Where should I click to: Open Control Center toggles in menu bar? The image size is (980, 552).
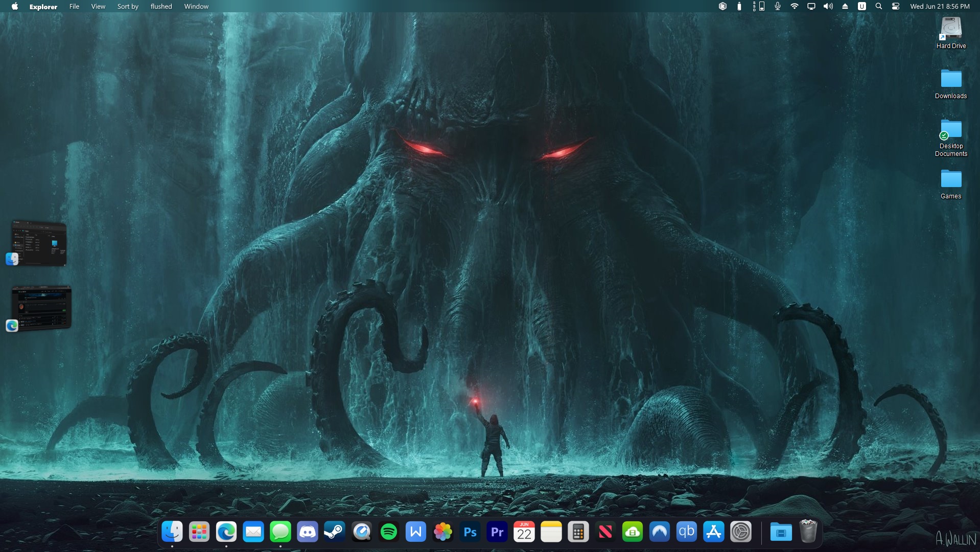click(895, 6)
